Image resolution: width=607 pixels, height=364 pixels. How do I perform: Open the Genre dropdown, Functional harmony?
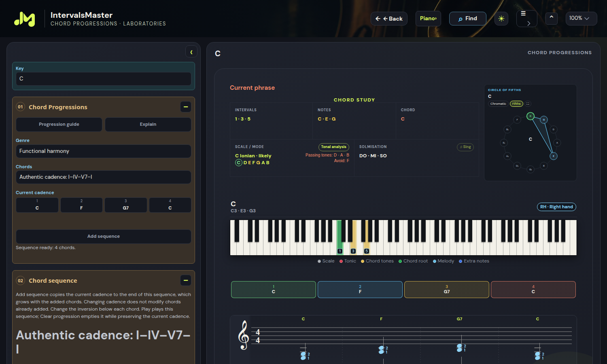coord(104,151)
